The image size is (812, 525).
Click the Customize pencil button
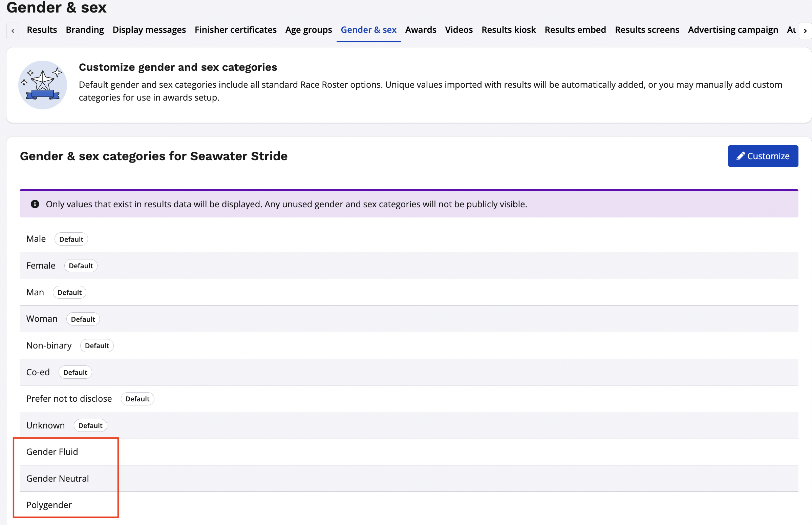[763, 156]
